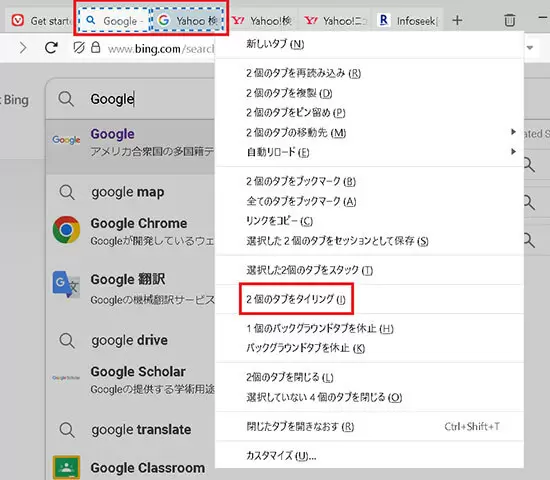
Task: Click the site security padlock icon
Action: (x=95, y=47)
